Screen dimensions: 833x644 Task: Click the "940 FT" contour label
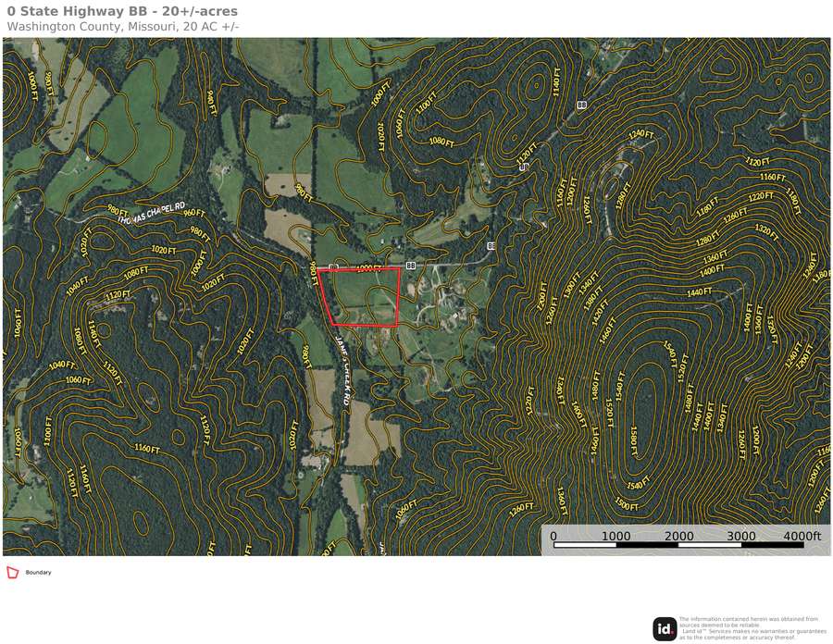click(x=211, y=105)
